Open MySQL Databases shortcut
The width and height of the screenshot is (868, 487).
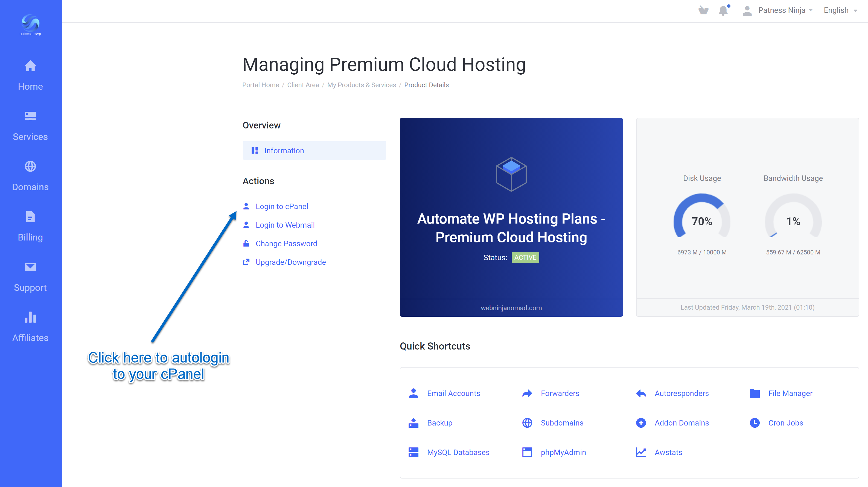click(x=458, y=452)
